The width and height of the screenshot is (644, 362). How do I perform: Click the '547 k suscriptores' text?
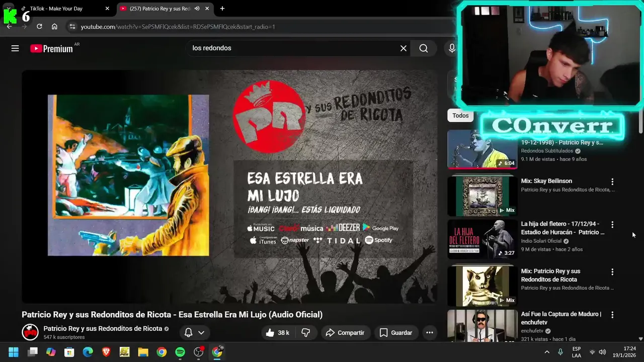pyautogui.click(x=64, y=337)
